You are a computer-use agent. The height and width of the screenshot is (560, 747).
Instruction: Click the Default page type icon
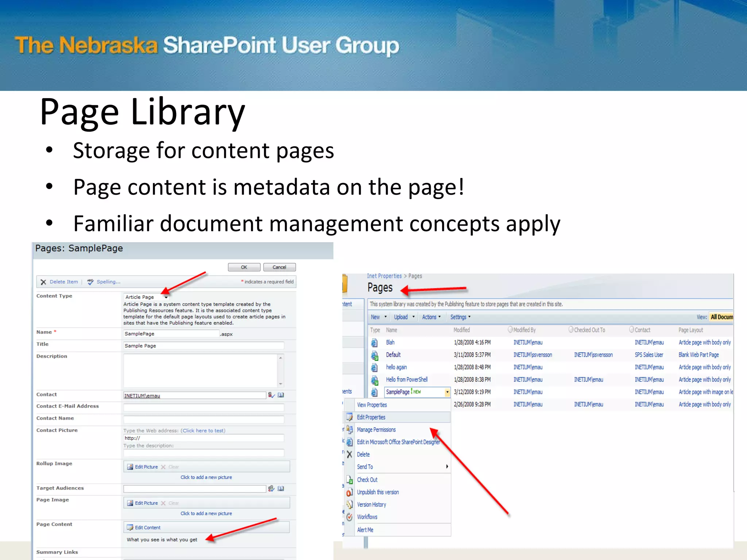pos(374,355)
